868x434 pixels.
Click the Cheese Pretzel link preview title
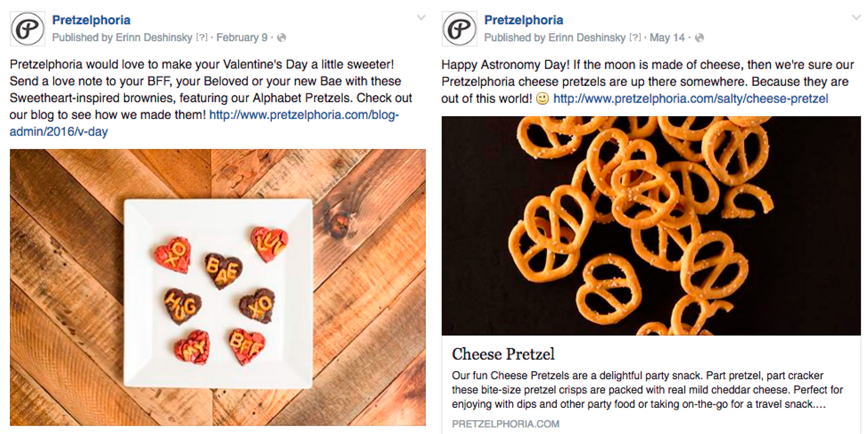(x=503, y=354)
